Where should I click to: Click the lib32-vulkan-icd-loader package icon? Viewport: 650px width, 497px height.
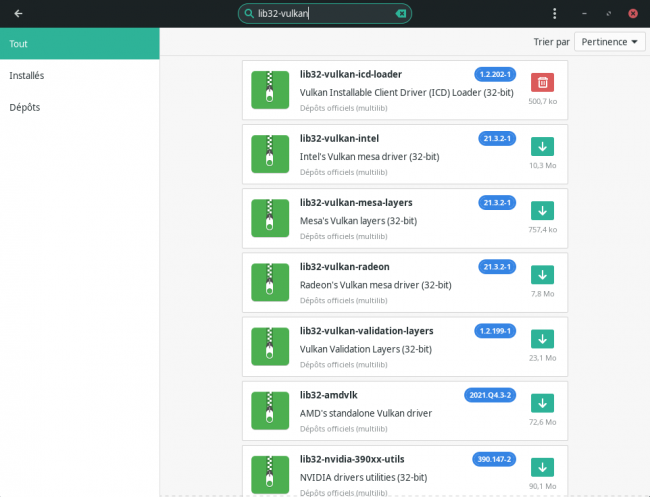coord(270,90)
